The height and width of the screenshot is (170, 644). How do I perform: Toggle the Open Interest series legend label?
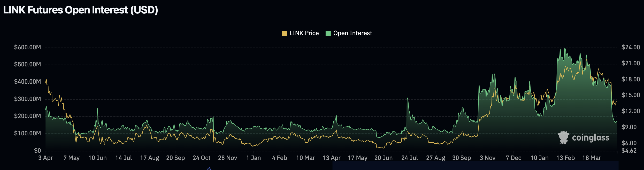(352, 33)
